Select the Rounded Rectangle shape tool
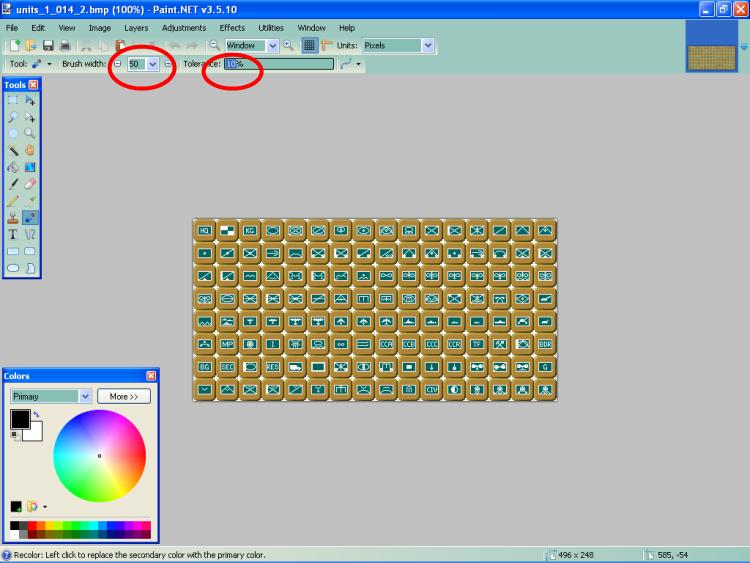Viewport: 750px width, 563px height. [30, 251]
